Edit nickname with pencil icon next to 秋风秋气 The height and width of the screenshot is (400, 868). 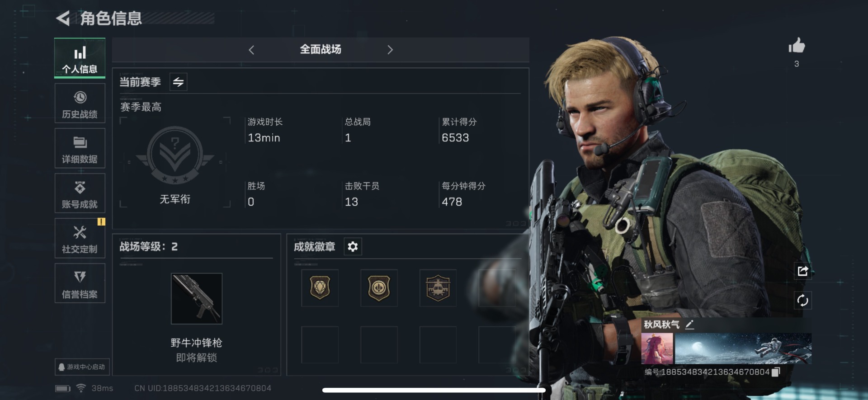pos(689,325)
